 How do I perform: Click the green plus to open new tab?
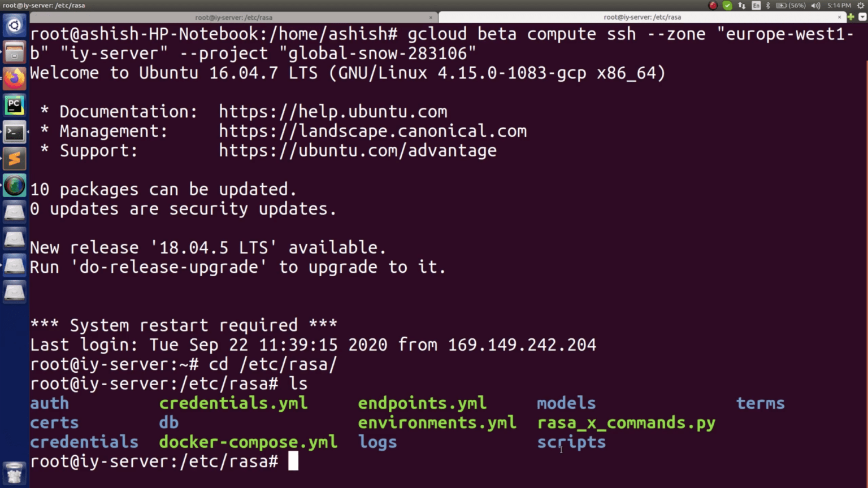[851, 18]
